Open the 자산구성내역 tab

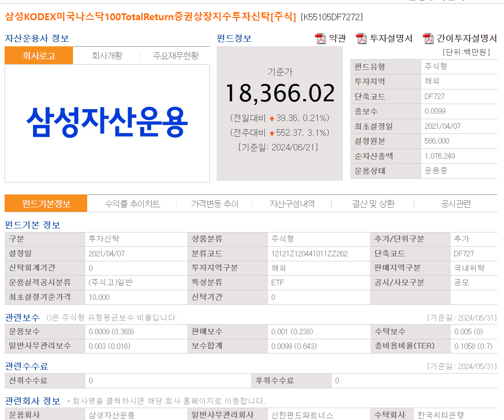pyautogui.click(x=292, y=204)
